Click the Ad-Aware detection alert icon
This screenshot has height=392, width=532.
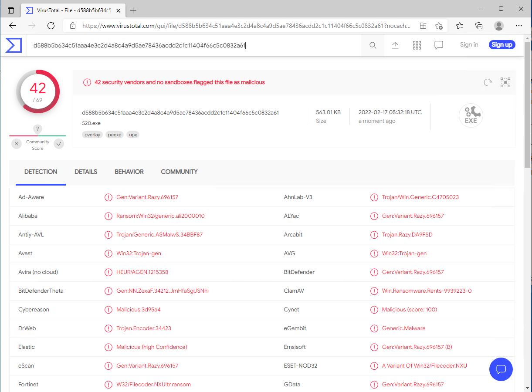coord(108,197)
